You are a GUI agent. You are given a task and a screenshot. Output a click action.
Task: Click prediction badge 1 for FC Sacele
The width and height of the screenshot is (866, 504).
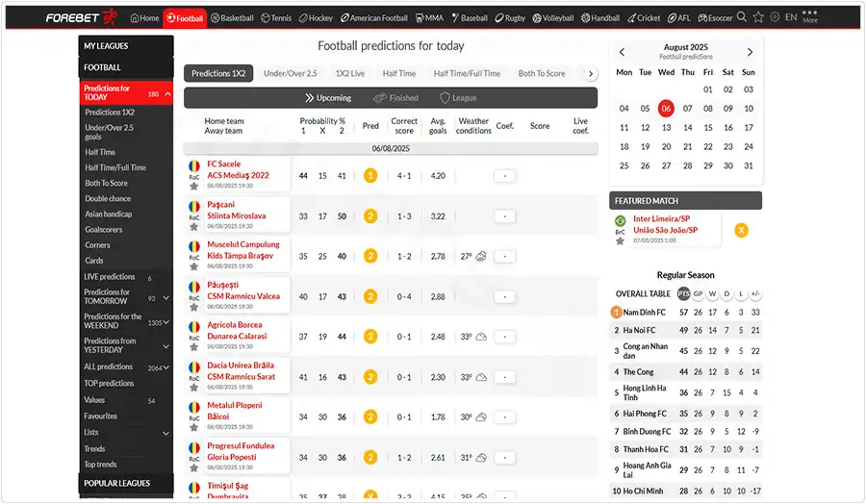coord(370,176)
